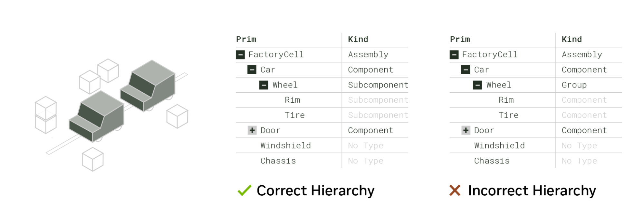The width and height of the screenshot is (644, 223).
Task: Expand Door in the Incorrect Hierarchy table
Action: coord(466,130)
